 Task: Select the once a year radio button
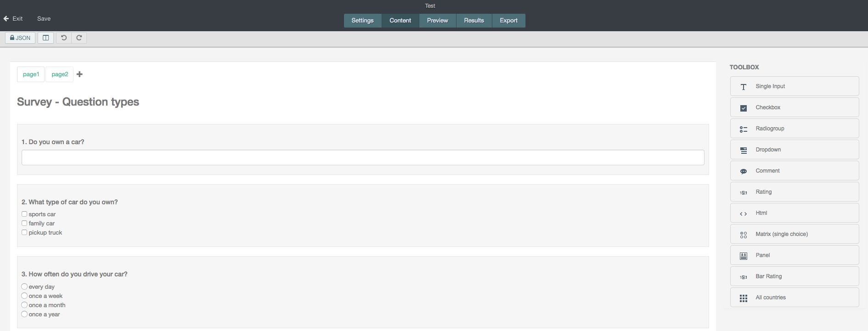(x=24, y=314)
